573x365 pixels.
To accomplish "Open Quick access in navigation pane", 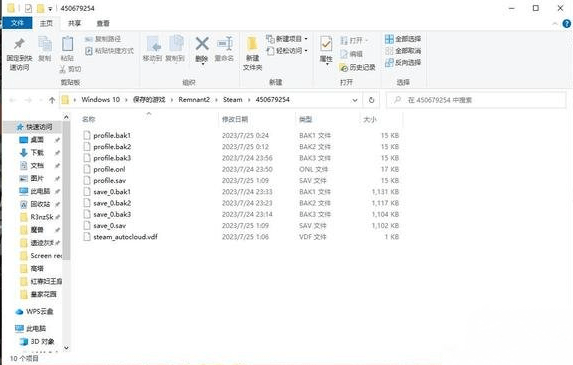I will click(39, 127).
